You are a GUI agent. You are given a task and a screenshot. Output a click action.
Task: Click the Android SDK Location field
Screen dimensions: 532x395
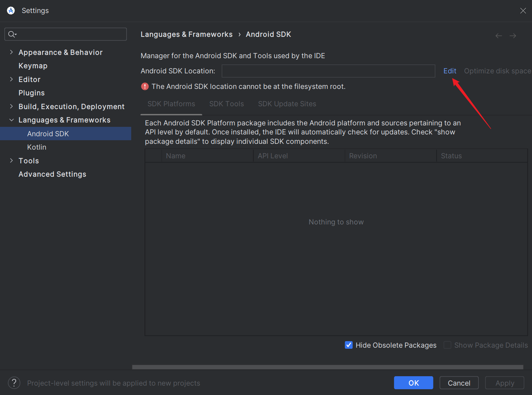click(x=328, y=71)
